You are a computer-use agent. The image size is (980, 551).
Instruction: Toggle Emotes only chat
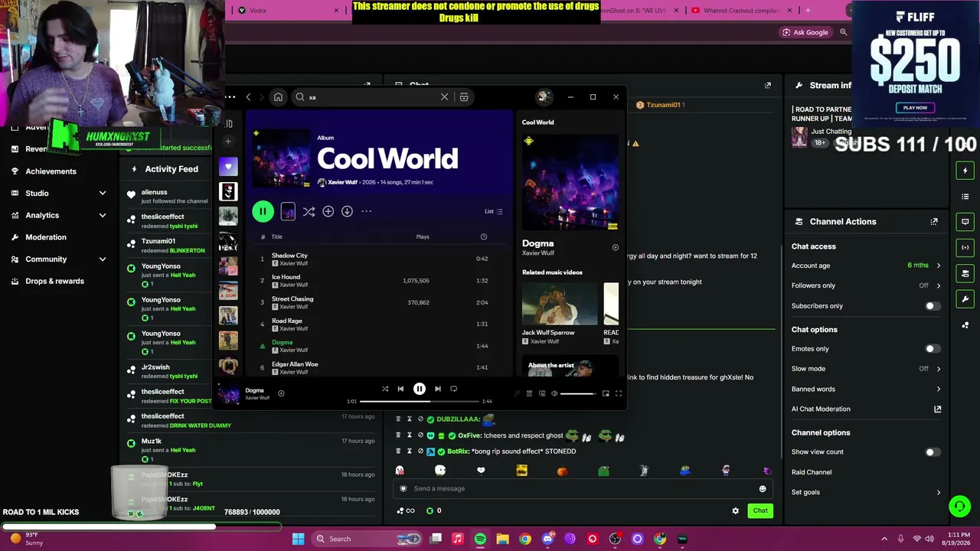(932, 349)
